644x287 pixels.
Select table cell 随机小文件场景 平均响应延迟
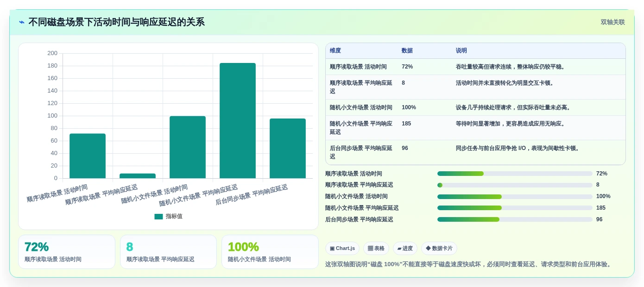point(361,128)
